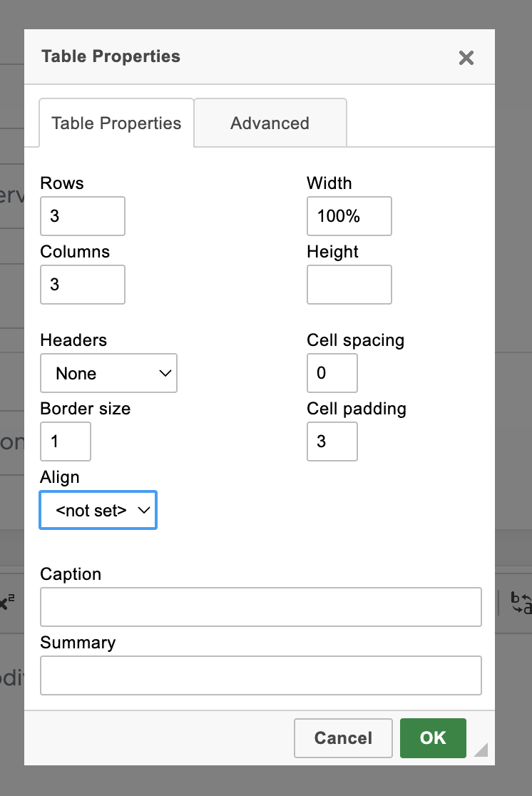532x796 pixels.
Task: Switch to the Advanced tab
Action: [270, 123]
